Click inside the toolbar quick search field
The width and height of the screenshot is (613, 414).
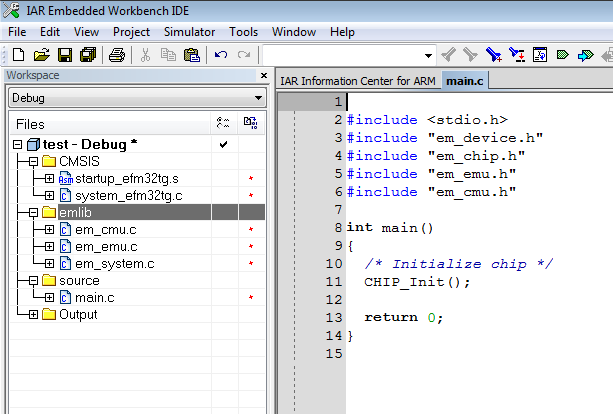[x=344, y=55]
